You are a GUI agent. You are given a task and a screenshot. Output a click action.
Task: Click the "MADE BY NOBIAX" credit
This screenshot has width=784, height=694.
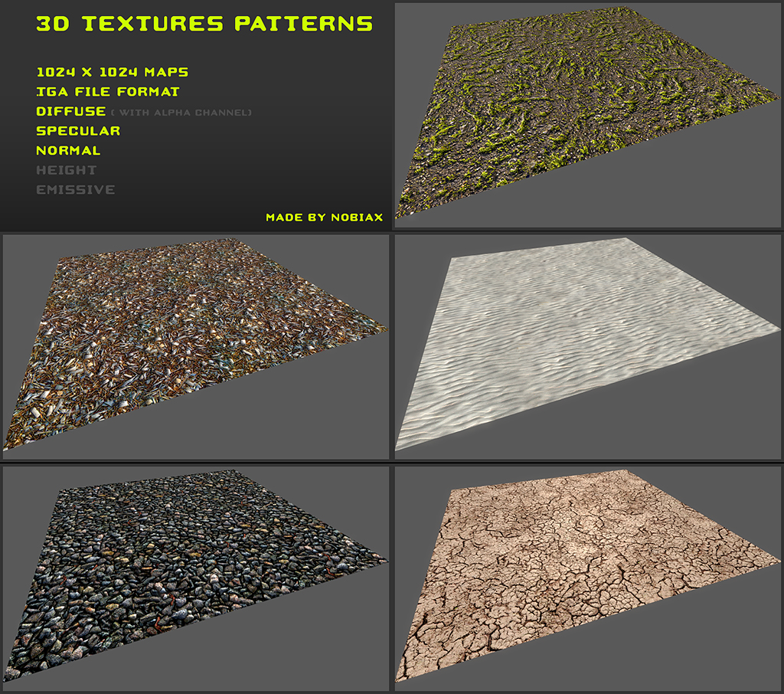[x=325, y=217]
